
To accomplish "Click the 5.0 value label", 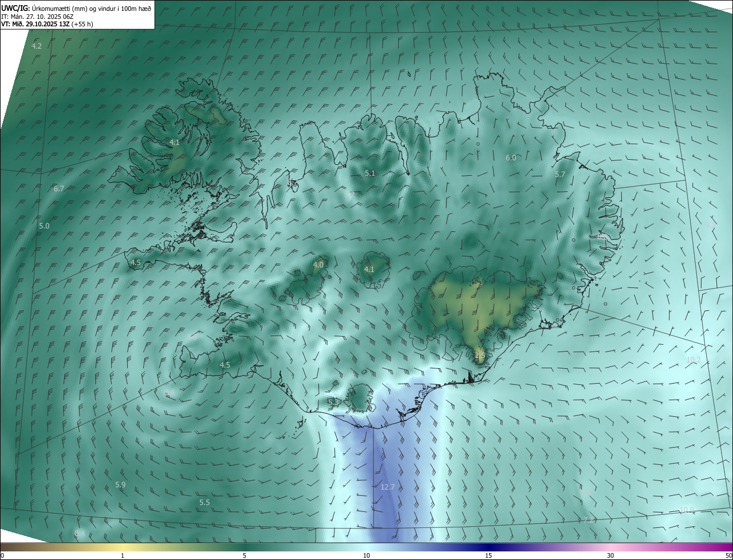I will coord(44,226).
